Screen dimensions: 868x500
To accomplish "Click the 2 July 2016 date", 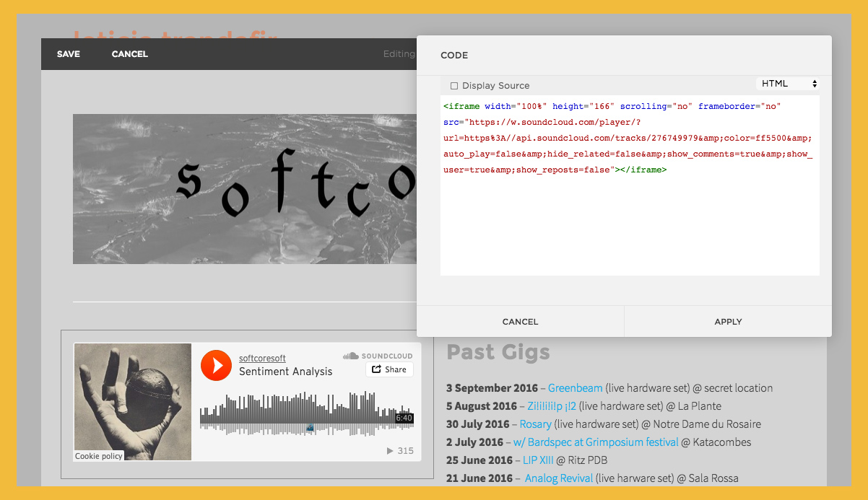I will pos(474,442).
